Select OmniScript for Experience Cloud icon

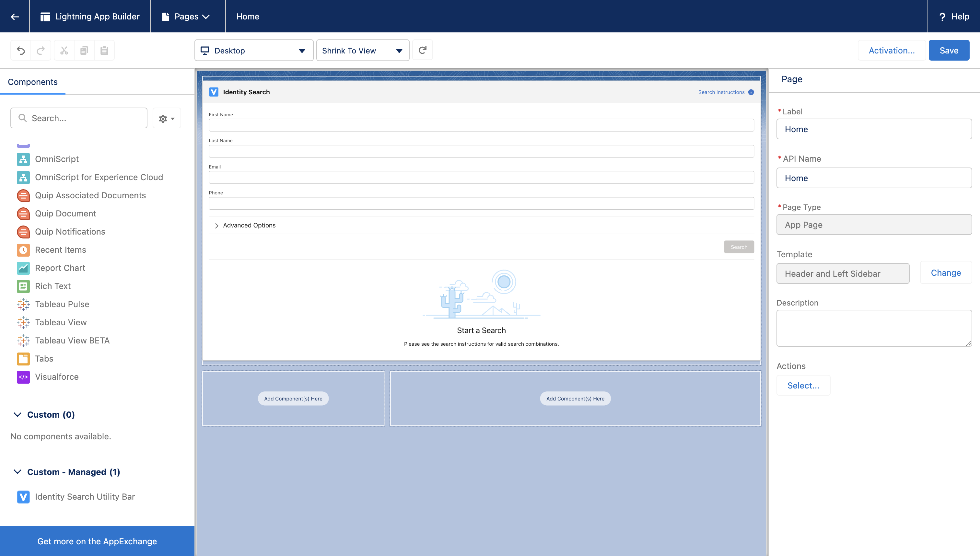[23, 177]
